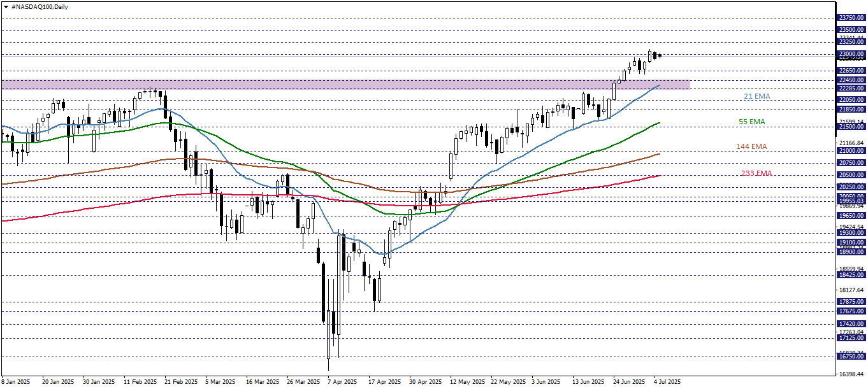Click the 17675.00 price level tag
Viewport: 868px width, 389px height.
[851, 311]
